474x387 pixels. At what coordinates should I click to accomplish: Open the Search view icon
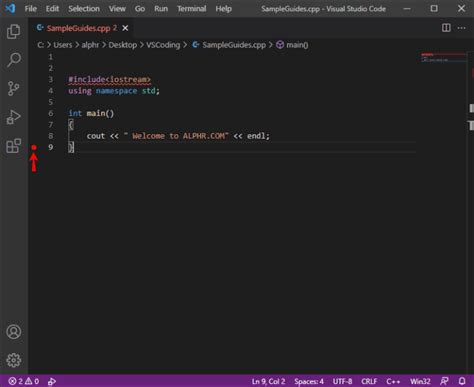14,60
